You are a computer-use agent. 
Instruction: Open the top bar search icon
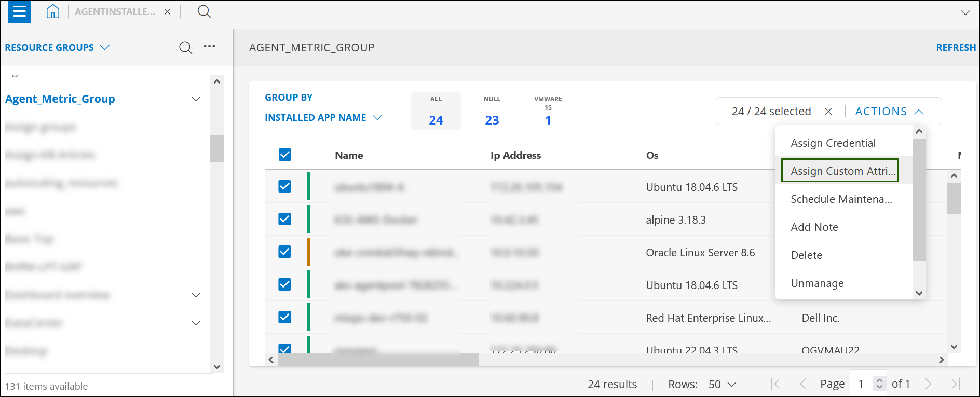click(x=204, y=11)
